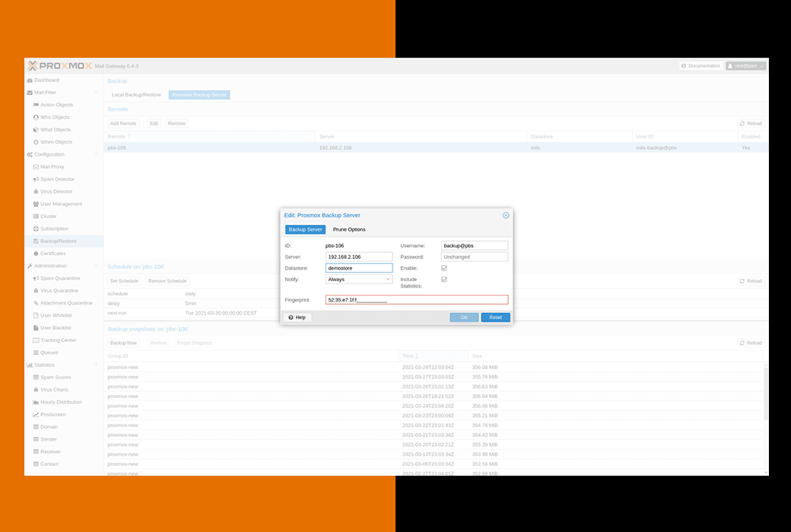Toggle the Enable checkbox
791x532 pixels.
444,268
